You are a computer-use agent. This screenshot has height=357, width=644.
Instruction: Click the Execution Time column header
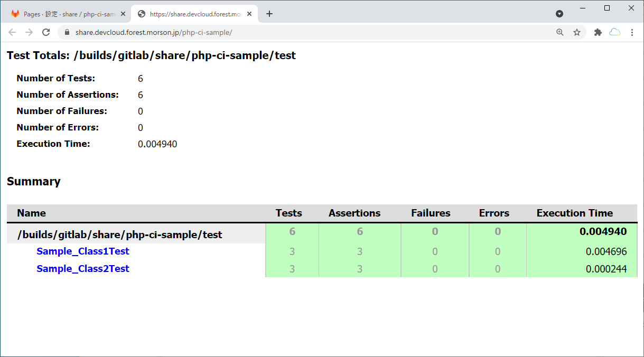tap(575, 213)
